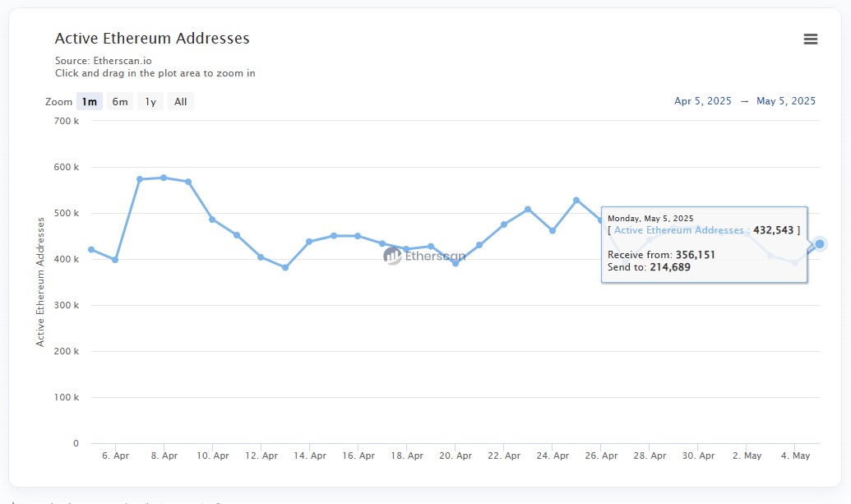Click the Apr 22 data point
The image size is (851, 504).
504,224
